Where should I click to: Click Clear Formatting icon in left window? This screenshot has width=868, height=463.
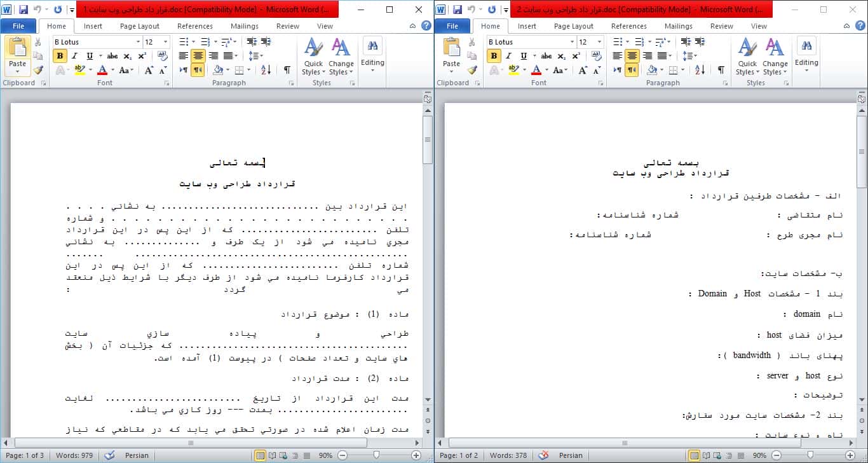(163, 56)
